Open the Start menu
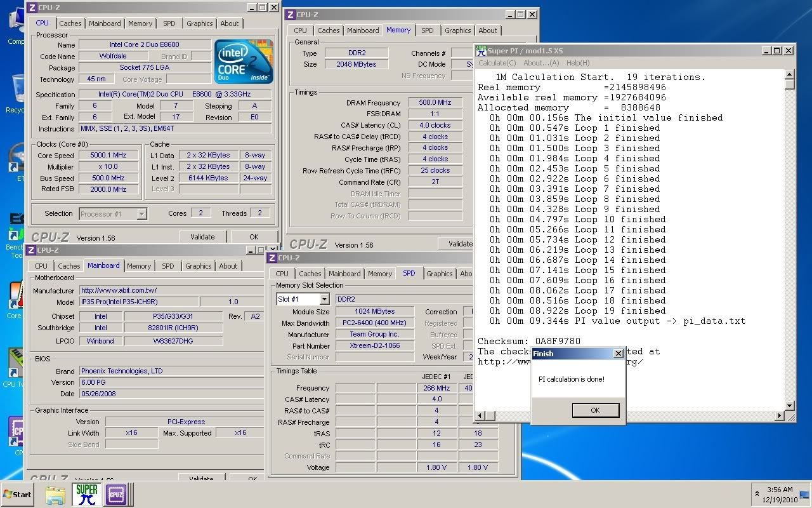 tap(17, 494)
